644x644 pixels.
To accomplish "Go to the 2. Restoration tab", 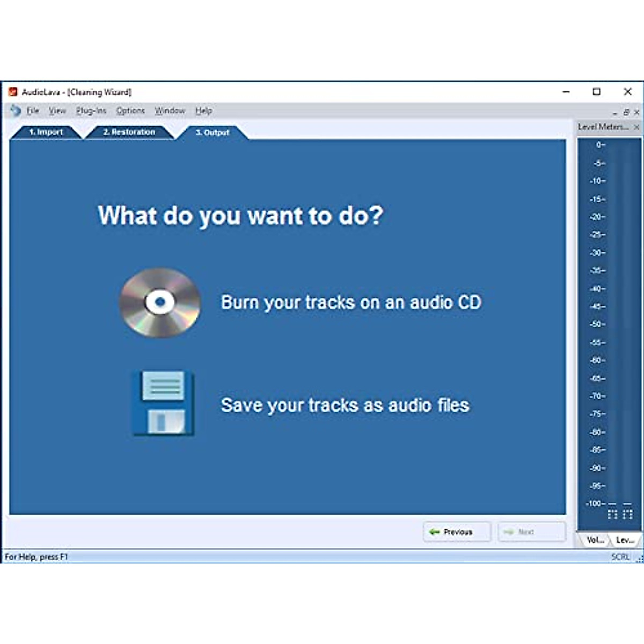I will coord(129,132).
